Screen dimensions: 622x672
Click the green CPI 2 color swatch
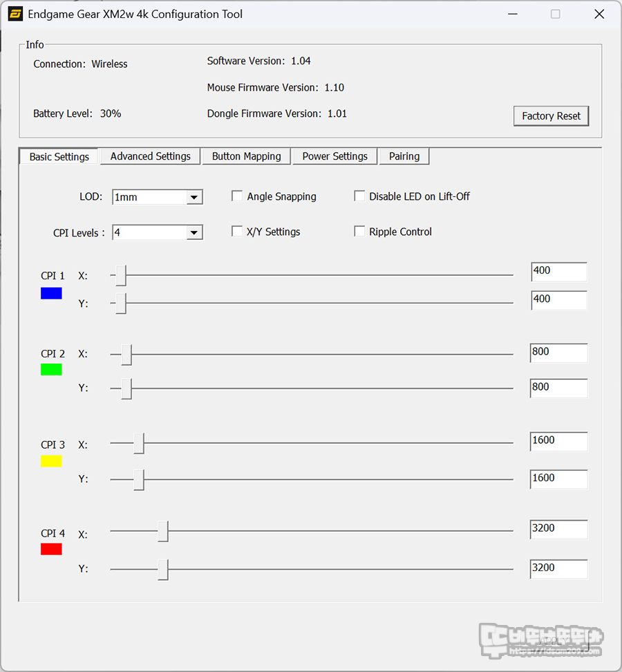51,369
